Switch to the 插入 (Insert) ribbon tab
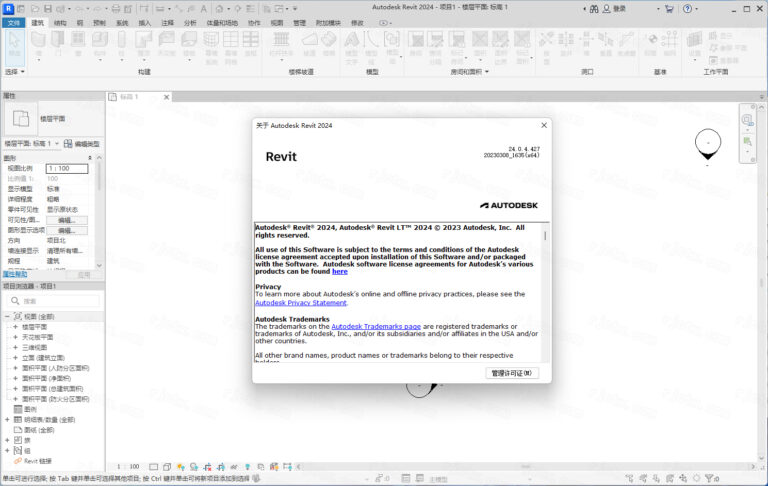Viewport: 768px width, 486px height. pyautogui.click(x=144, y=23)
